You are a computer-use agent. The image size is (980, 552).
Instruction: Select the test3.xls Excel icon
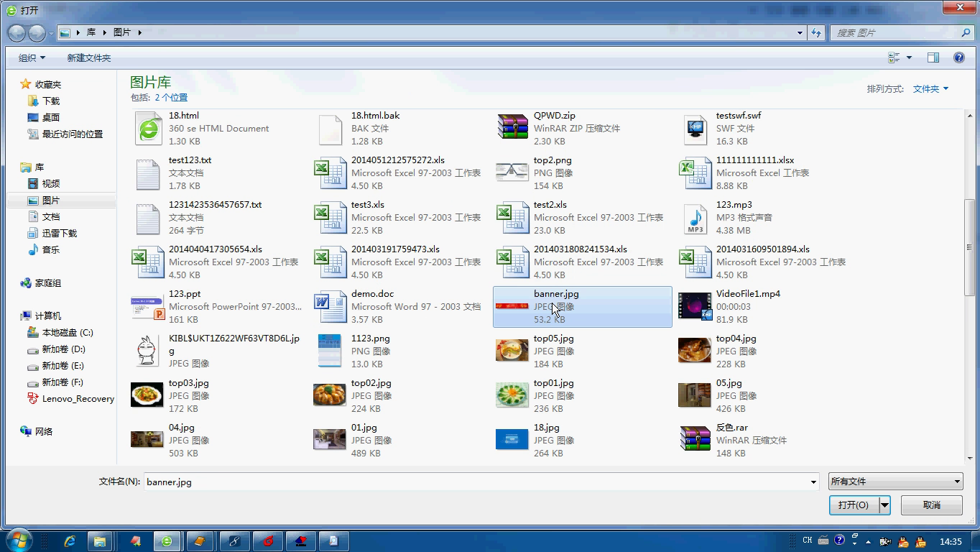[x=330, y=218]
